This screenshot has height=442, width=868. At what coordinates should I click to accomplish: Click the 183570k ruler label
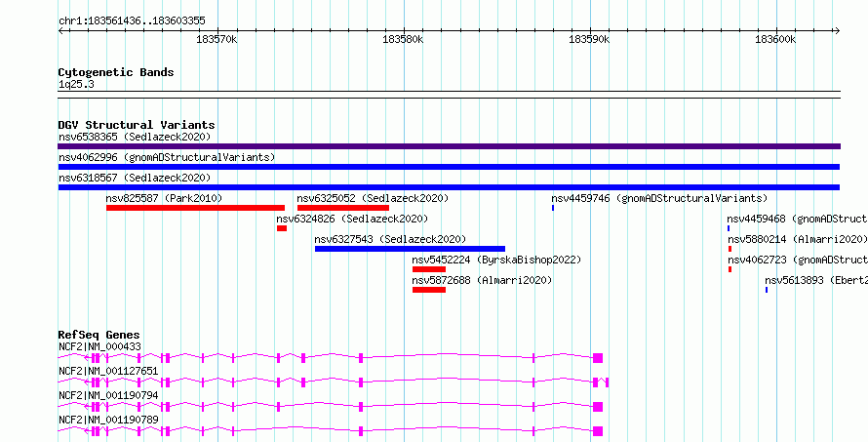click(x=217, y=40)
